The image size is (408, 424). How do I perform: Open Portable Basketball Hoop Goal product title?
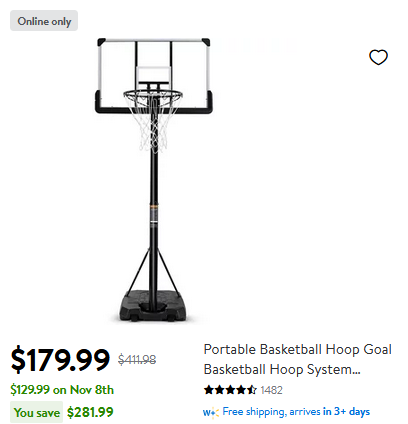click(298, 349)
